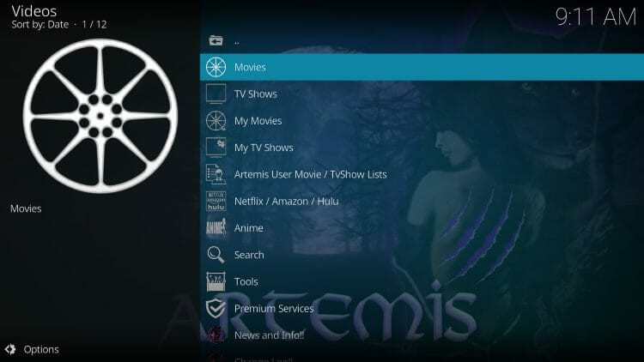Viewport: 644px width, 362px height.
Task: Click the 'Sort by: Date' label
Action: [39, 25]
